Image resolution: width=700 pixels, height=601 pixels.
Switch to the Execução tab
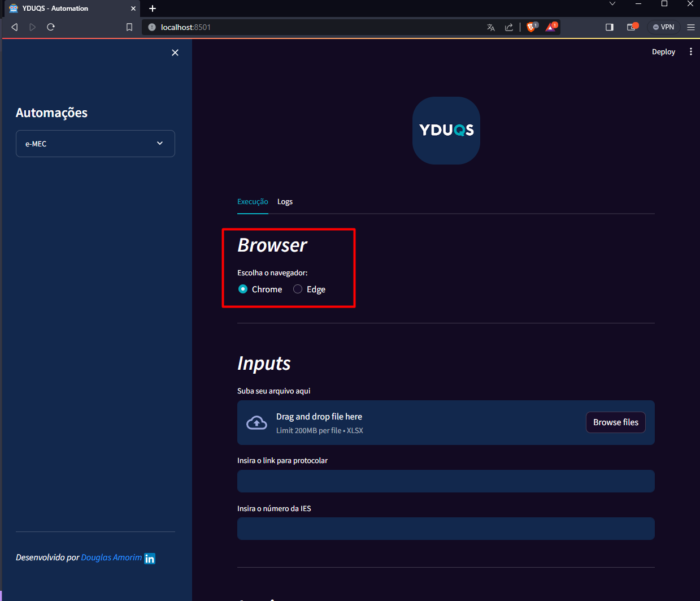click(253, 202)
